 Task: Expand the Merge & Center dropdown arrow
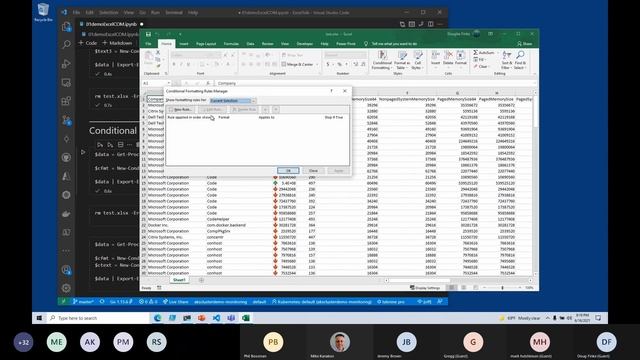pos(317,64)
